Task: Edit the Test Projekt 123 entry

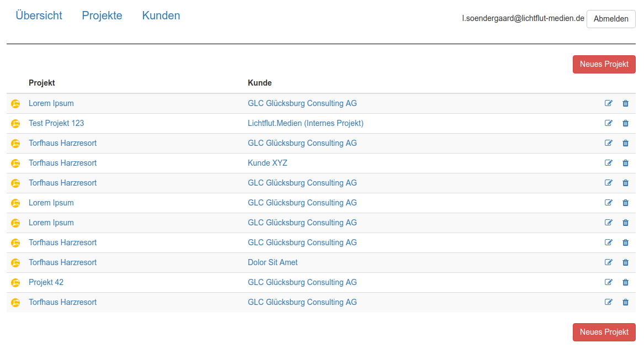Action: (x=609, y=123)
